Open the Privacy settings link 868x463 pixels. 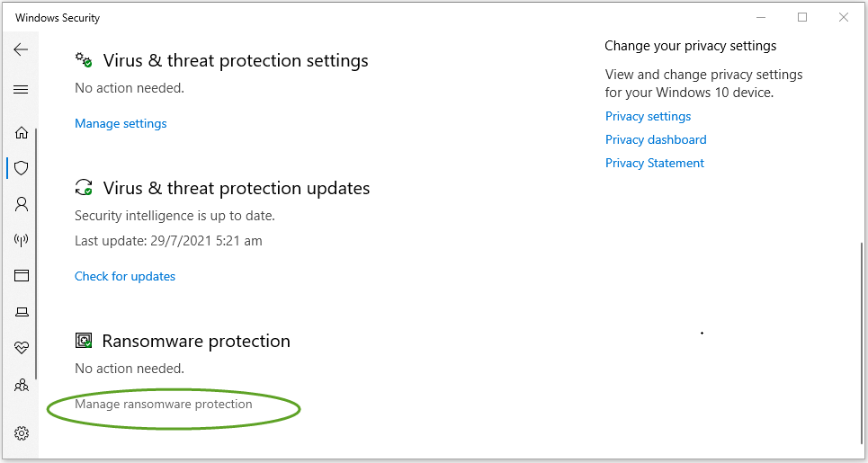[649, 116]
